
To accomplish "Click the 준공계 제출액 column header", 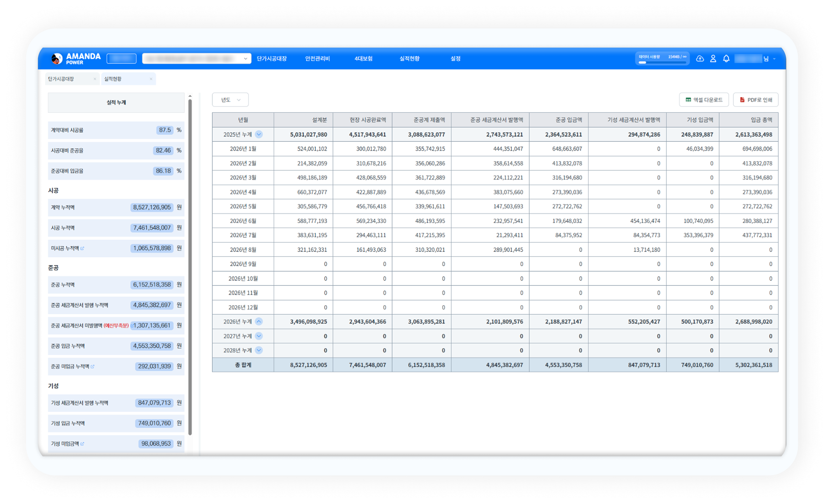I will [x=421, y=120].
